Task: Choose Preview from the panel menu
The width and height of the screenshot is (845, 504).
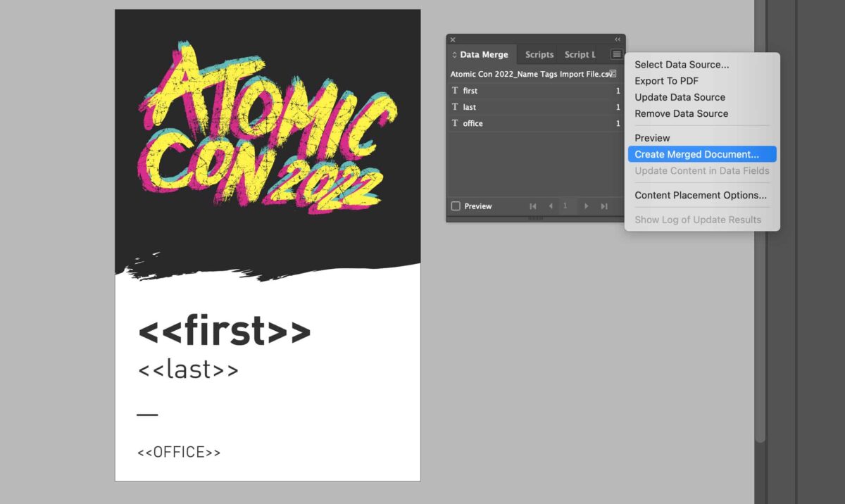Action: click(651, 137)
